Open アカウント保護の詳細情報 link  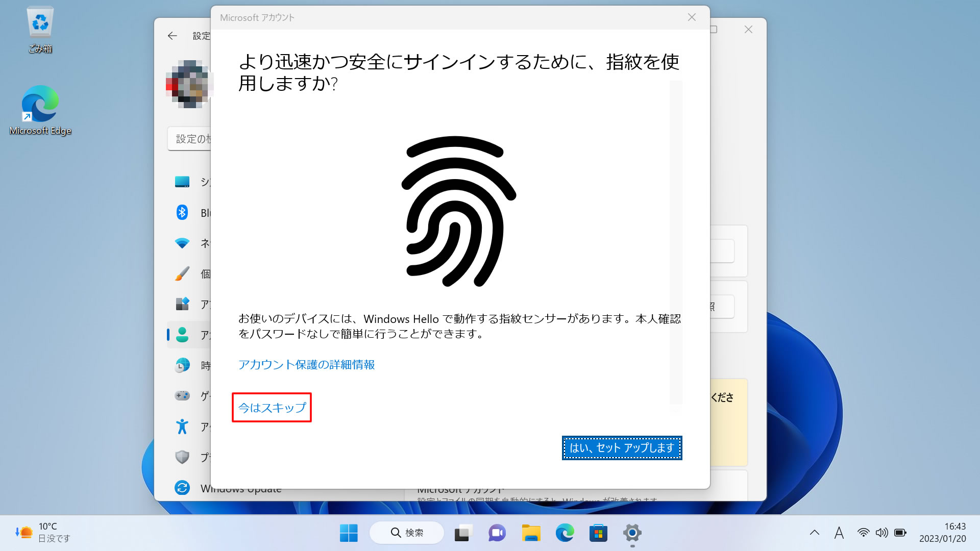coord(306,365)
